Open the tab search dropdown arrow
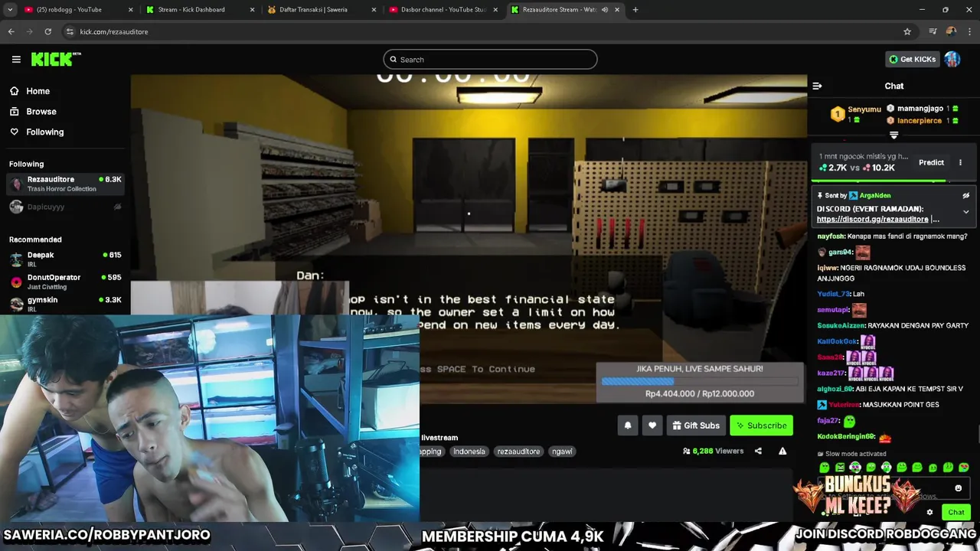Image resolution: width=980 pixels, height=551 pixels. click(x=10, y=10)
